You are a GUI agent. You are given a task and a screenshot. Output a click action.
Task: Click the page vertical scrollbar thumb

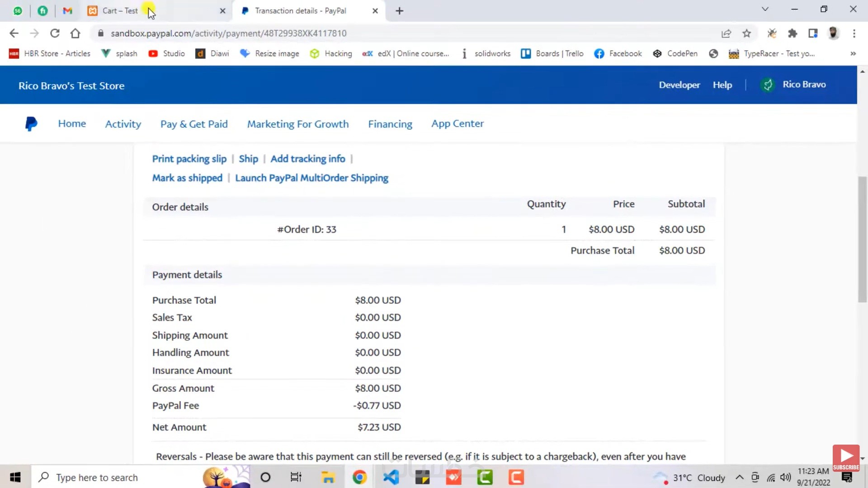[862, 239]
